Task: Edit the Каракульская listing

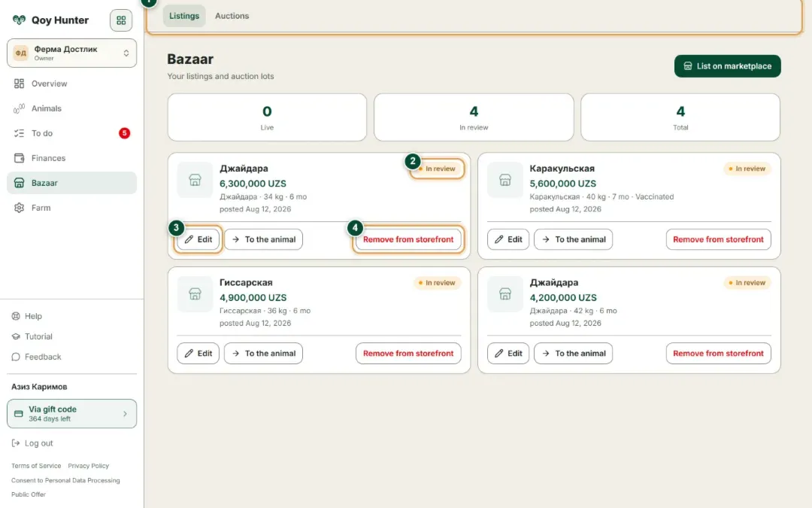Action: 508,239
